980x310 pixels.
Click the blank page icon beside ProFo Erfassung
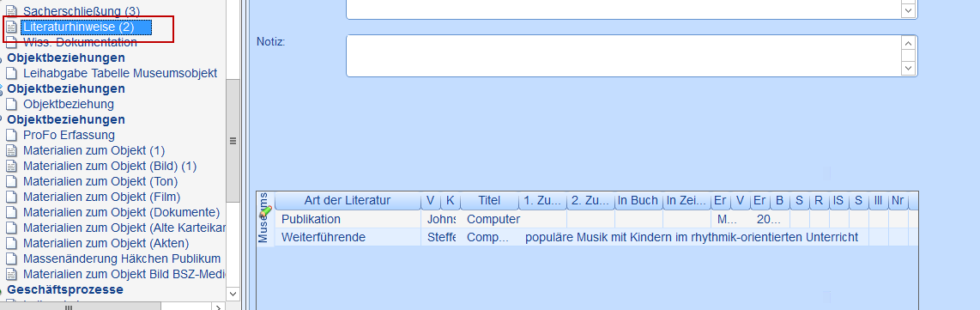coord(11,135)
